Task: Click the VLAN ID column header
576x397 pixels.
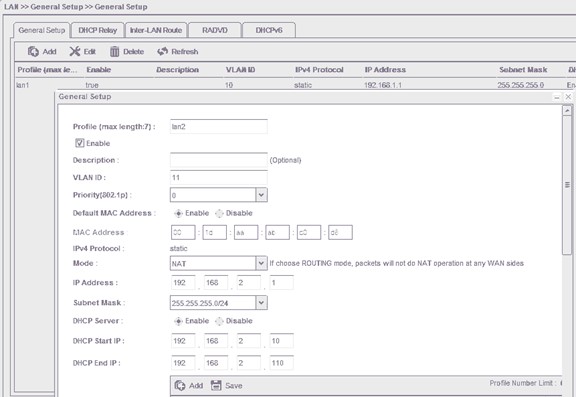Action: (241, 70)
